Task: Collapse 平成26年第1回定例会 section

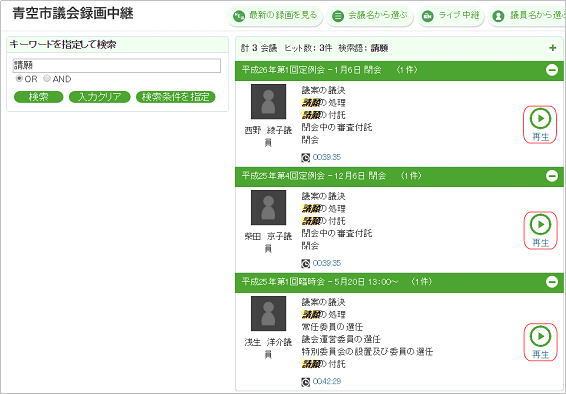Action: click(552, 70)
